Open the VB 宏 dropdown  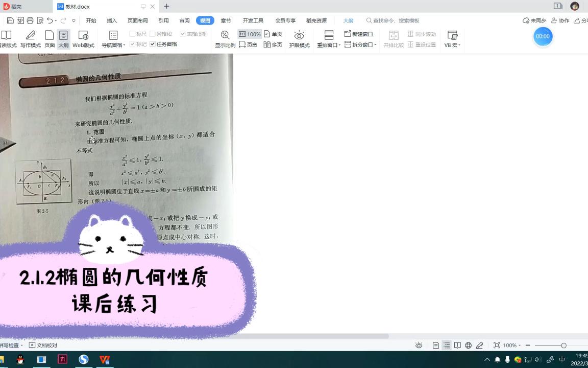(x=452, y=44)
